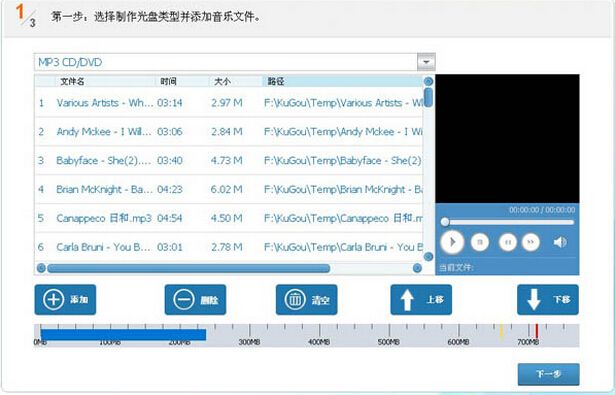Screen dimensions: 615x395
Task: Pause playback with the pause button
Action: (x=508, y=242)
